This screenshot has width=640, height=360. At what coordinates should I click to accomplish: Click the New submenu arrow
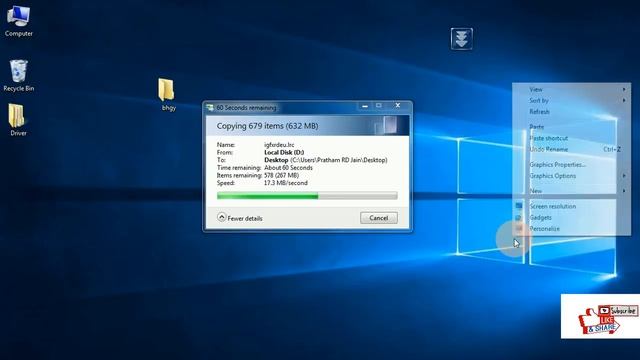point(624,191)
